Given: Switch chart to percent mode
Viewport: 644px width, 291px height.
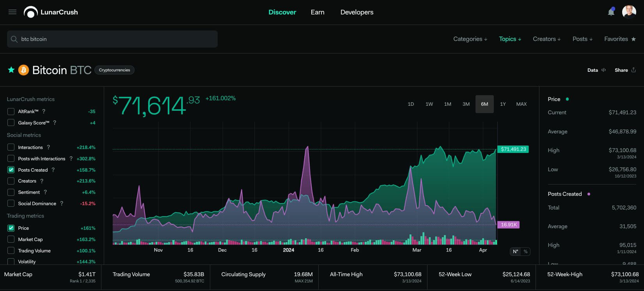Looking at the screenshot, I should point(525,252).
